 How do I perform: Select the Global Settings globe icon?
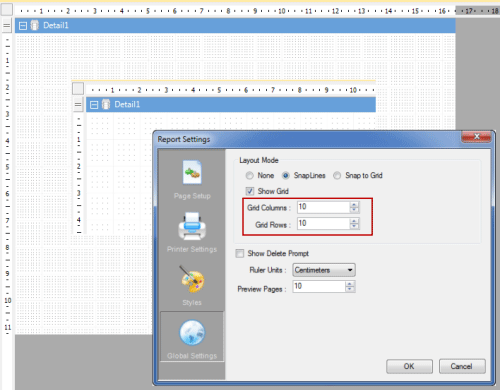pyautogui.click(x=192, y=332)
